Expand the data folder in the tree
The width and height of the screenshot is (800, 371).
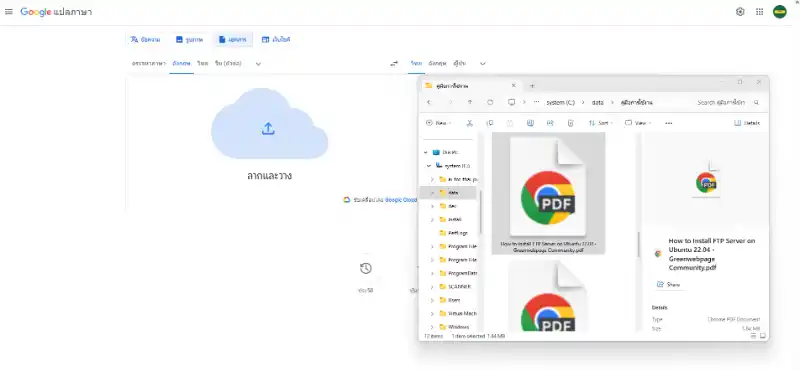pyautogui.click(x=432, y=193)
